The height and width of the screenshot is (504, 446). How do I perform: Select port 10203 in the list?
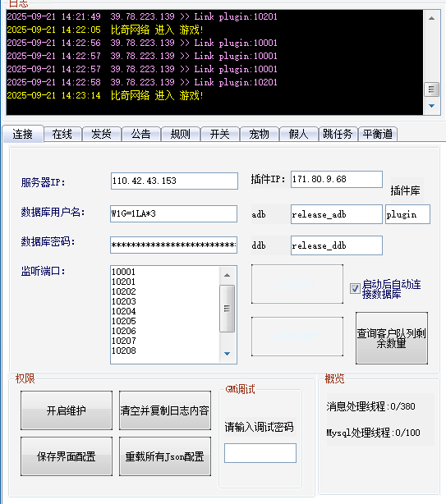123,301
